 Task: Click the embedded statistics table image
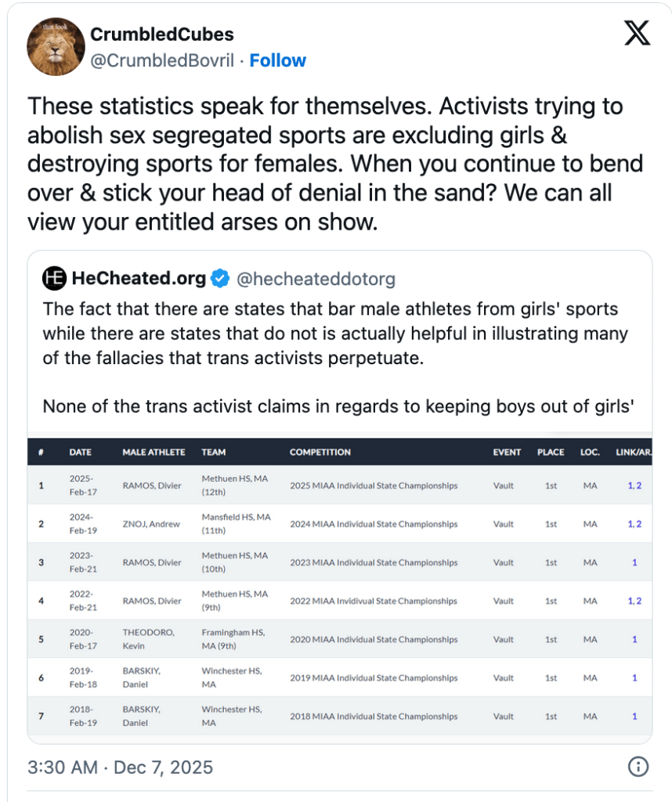(x=340, y=587)
